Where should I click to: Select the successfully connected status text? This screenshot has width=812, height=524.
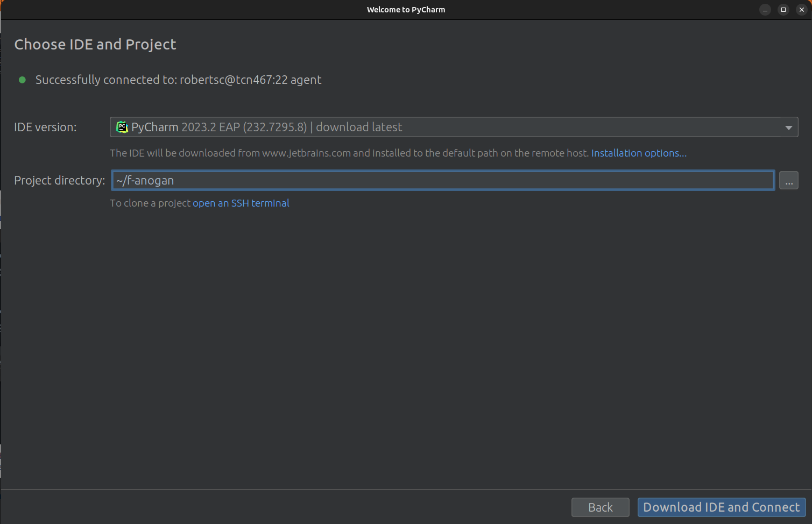pos(179,80)
